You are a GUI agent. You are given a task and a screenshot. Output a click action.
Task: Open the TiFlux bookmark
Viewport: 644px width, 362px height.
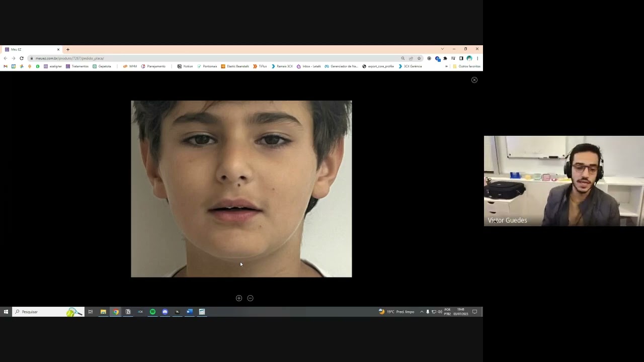pyautogui.click(x=260, y=66)
